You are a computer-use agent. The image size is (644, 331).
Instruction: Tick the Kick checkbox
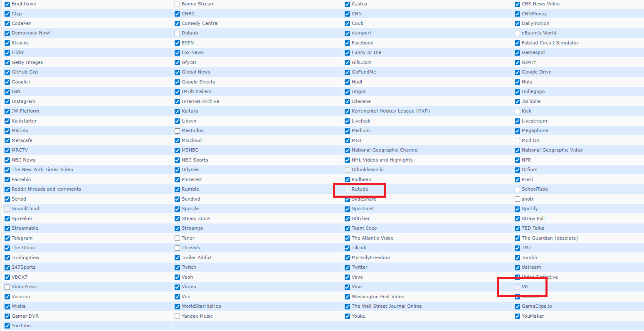[518, 111]
